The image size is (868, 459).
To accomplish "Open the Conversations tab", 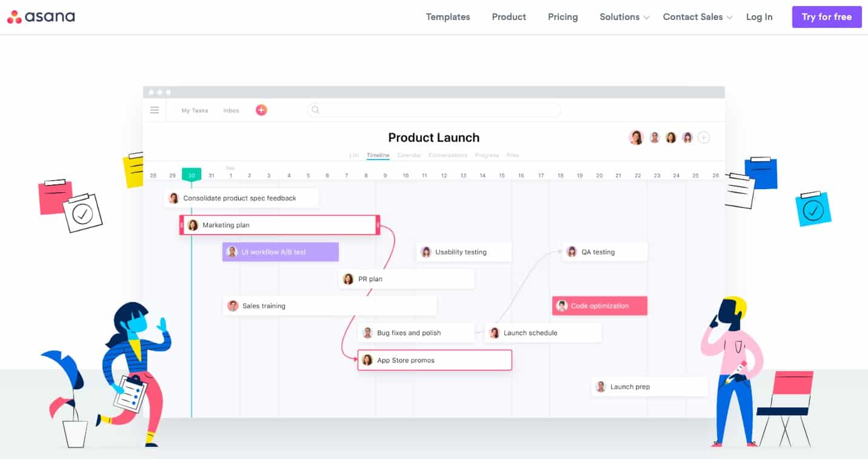I will 448,155.
